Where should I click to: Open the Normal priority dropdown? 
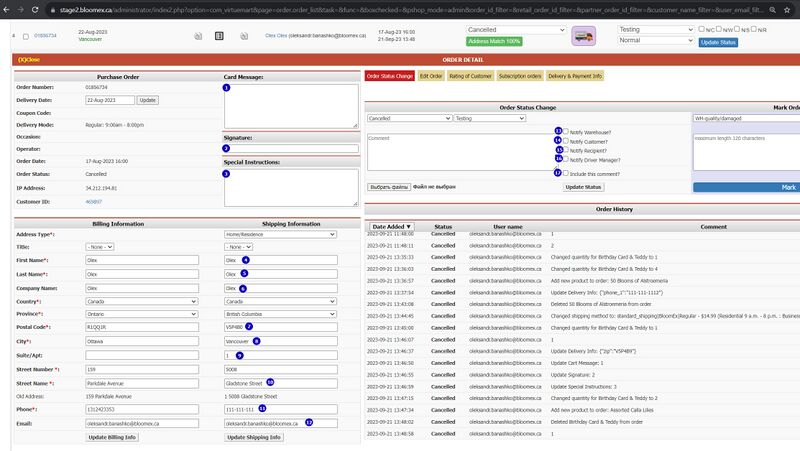[x=656, y=40]
